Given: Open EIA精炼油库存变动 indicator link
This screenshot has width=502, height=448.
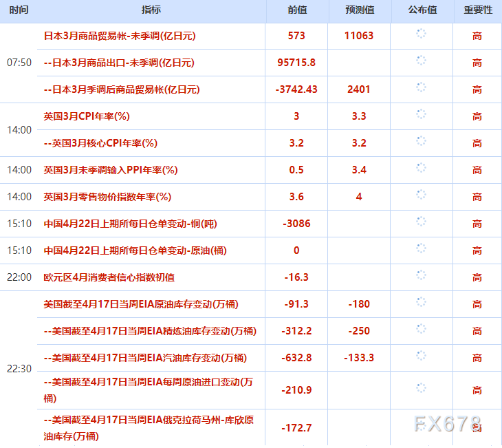Looking at the screenshot, I should 149,331.
